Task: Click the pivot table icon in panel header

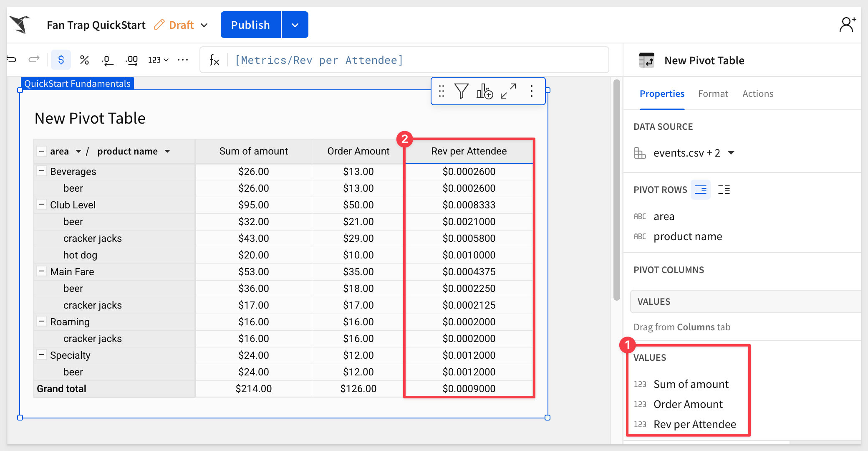Action: (647, 60)
